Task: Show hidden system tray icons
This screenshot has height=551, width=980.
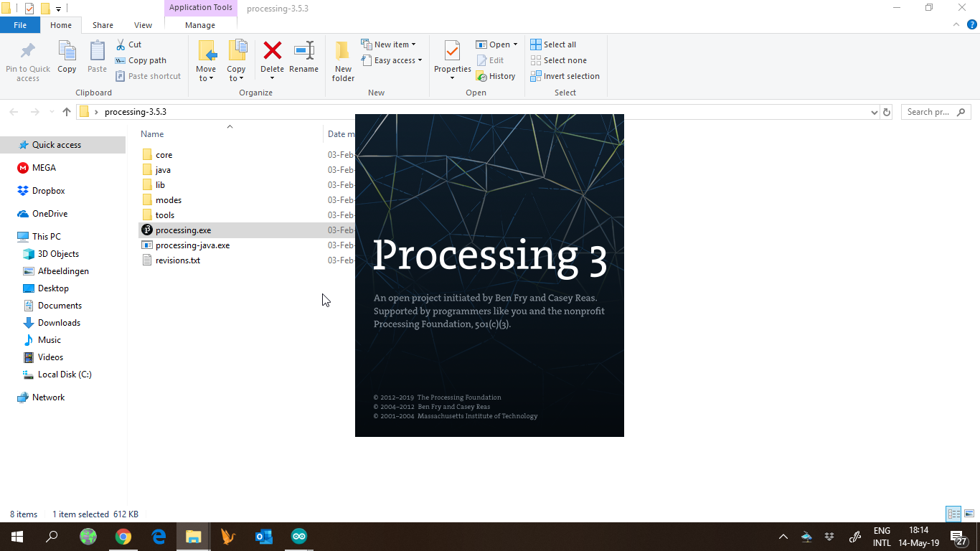Action: coord(783,537)
